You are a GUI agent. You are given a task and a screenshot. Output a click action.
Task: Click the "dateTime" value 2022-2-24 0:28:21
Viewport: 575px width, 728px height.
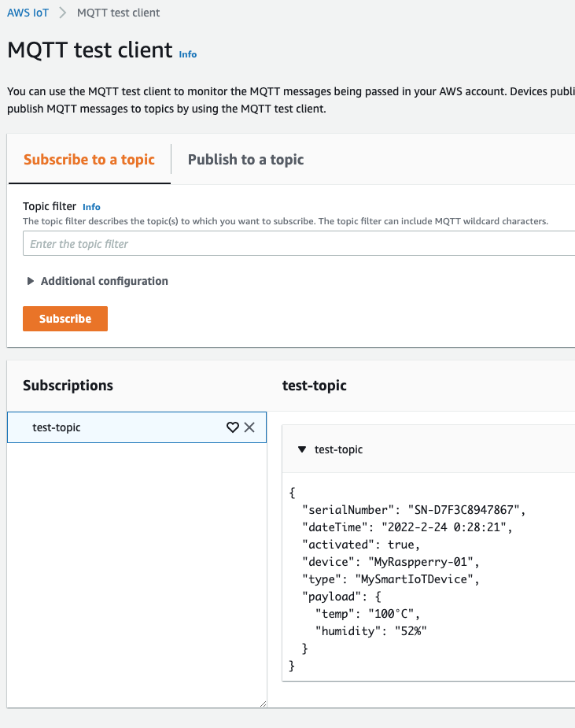(x=444, y=527)
